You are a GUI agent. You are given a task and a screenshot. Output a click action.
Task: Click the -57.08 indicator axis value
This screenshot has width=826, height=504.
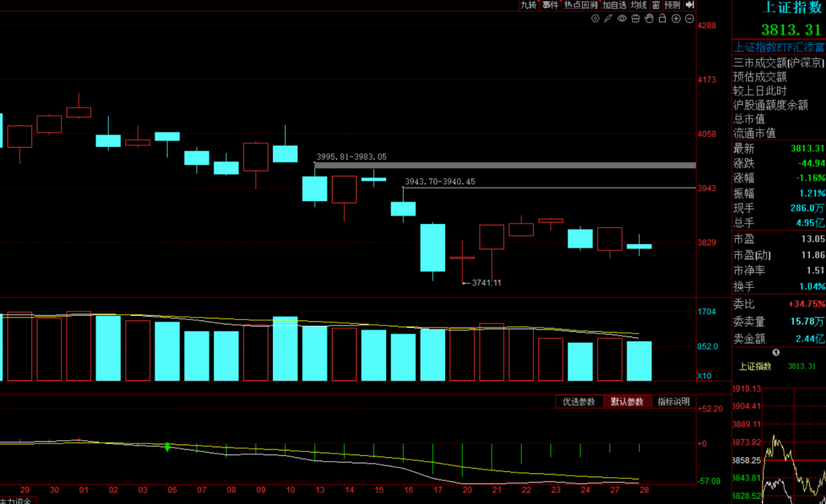click(x=709, y=481)
